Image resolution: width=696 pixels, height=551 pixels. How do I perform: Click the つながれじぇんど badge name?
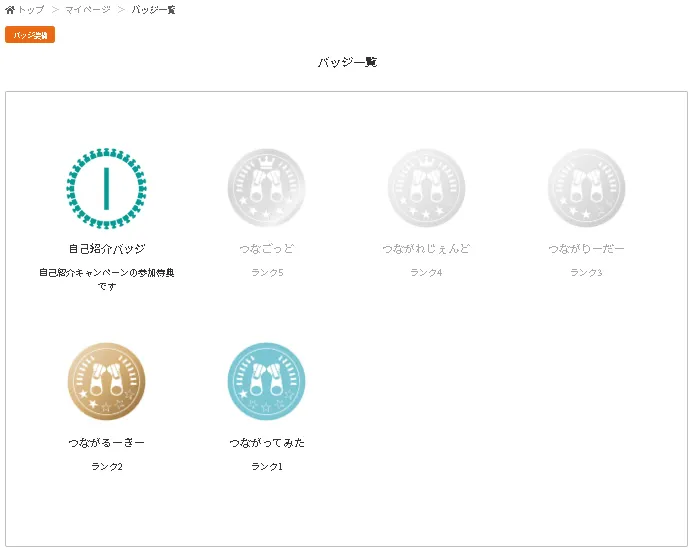[426, 249]
